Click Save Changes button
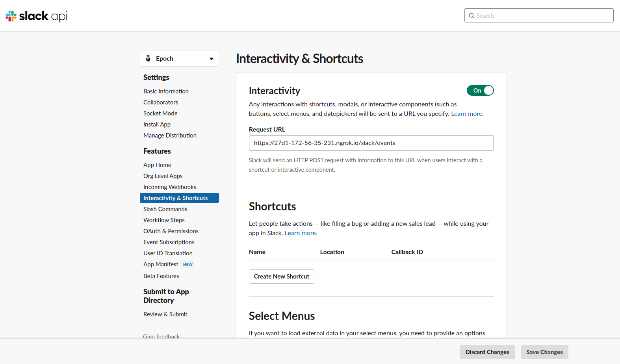The width and height of the screenshot is (620, 364). click(545, 352)
